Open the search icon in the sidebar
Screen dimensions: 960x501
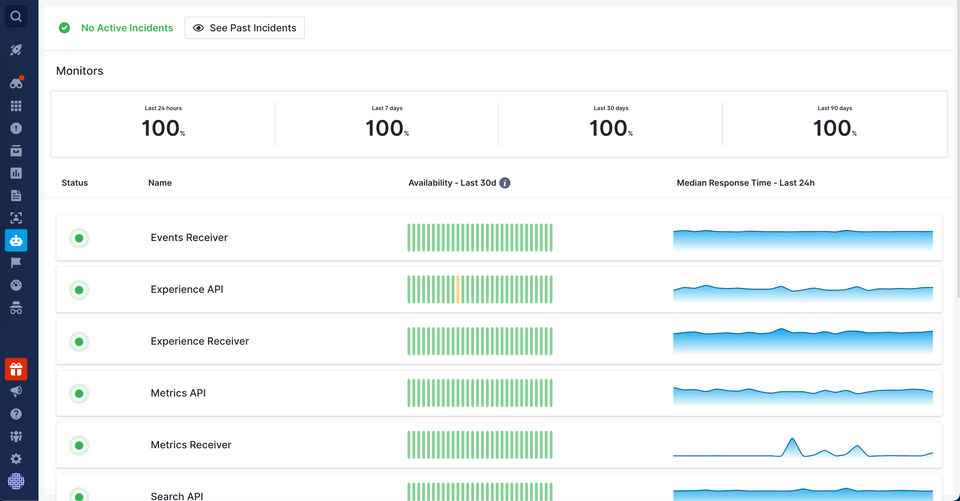click(x=16, y=16)
